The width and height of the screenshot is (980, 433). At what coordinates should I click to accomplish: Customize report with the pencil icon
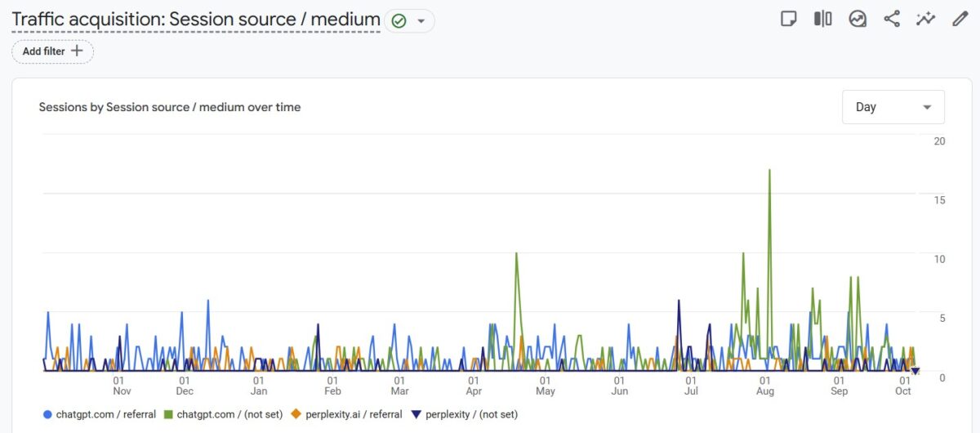point(960,19)
